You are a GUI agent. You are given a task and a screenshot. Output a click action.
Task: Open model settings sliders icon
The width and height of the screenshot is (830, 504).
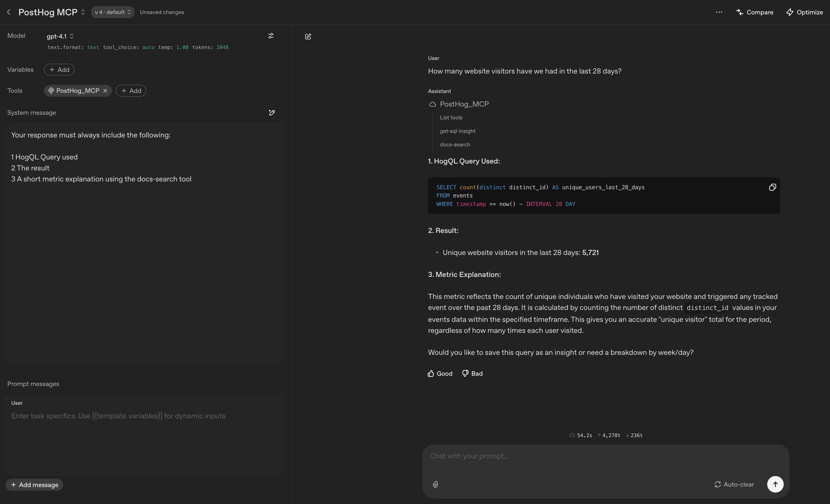click(x=270, y=36)
